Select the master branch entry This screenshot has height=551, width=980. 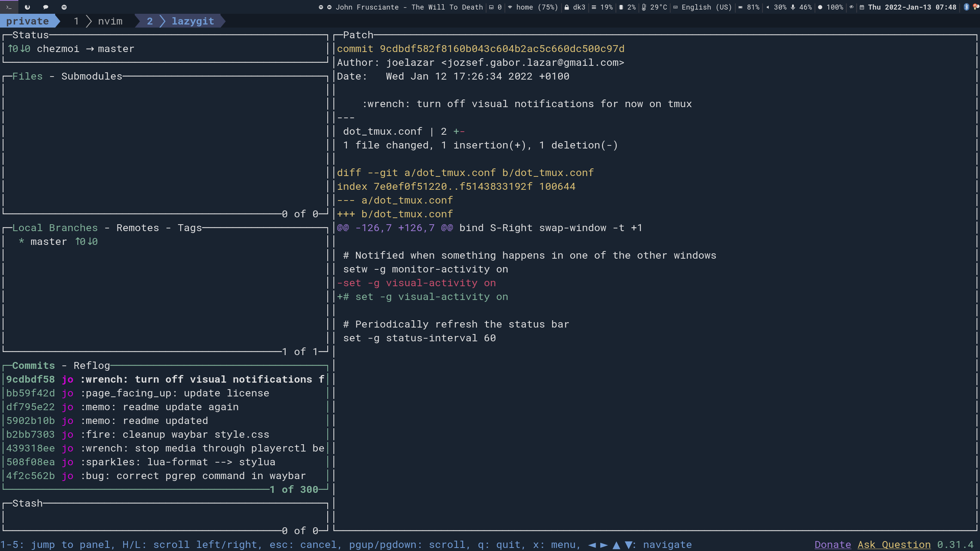(x=49, y=241)
